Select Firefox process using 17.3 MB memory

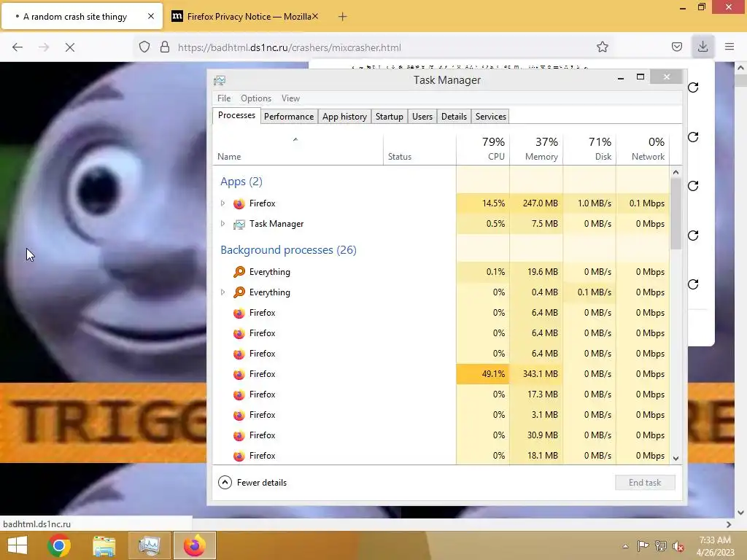(x=441, y=394)
